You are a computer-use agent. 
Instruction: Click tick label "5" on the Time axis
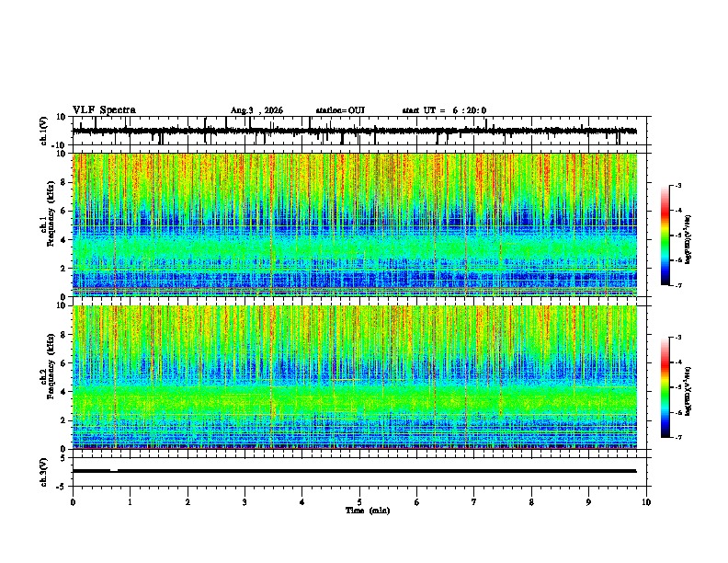359,502
